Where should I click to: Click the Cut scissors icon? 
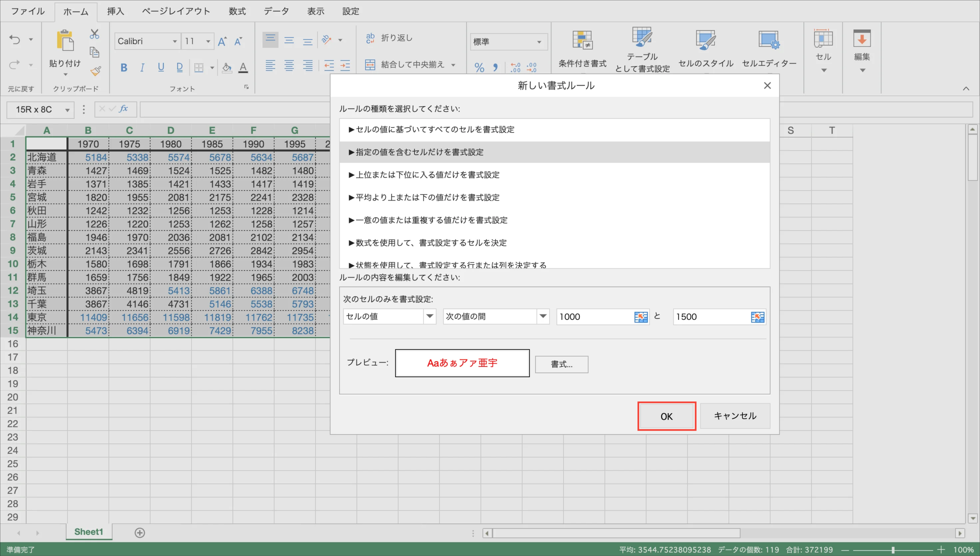pos(94,34)
